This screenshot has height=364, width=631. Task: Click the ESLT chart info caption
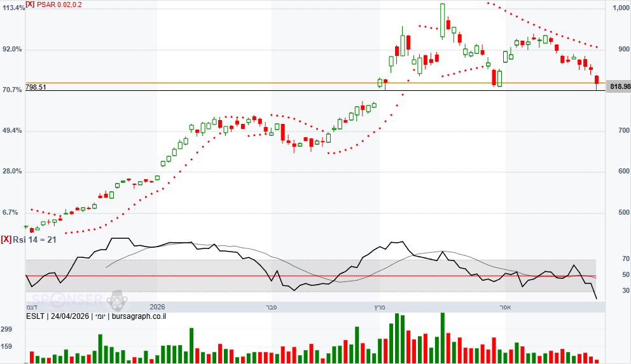[96, 316]
